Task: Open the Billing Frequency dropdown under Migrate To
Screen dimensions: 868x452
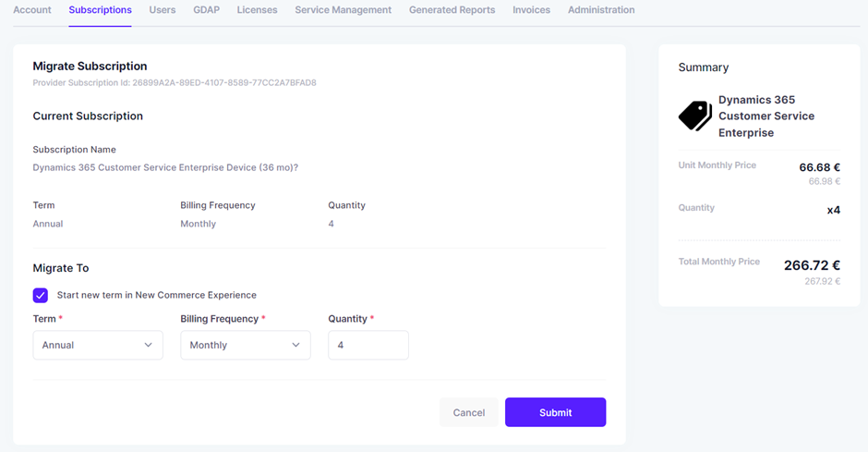Action: [246, 345]
